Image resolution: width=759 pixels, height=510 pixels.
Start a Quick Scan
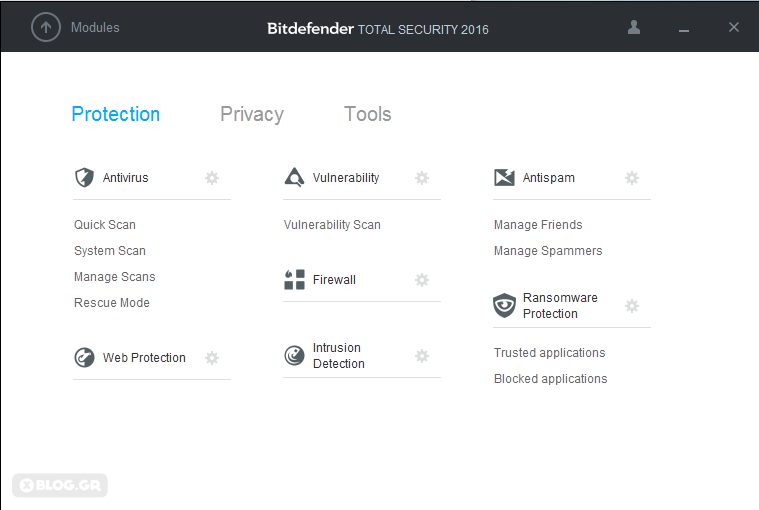[105, 225]
